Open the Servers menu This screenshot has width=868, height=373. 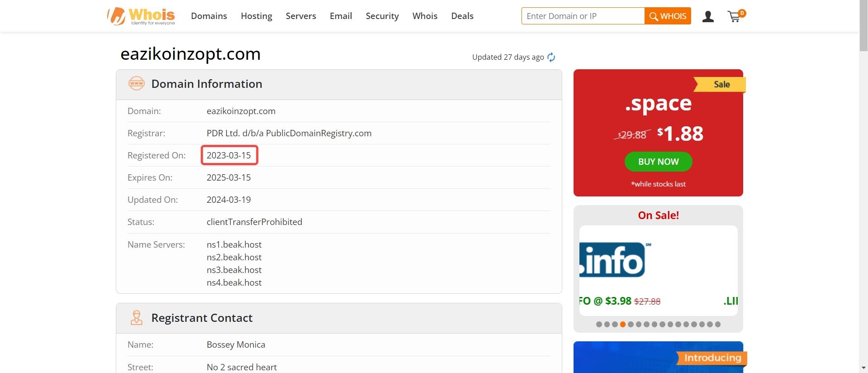301,16
